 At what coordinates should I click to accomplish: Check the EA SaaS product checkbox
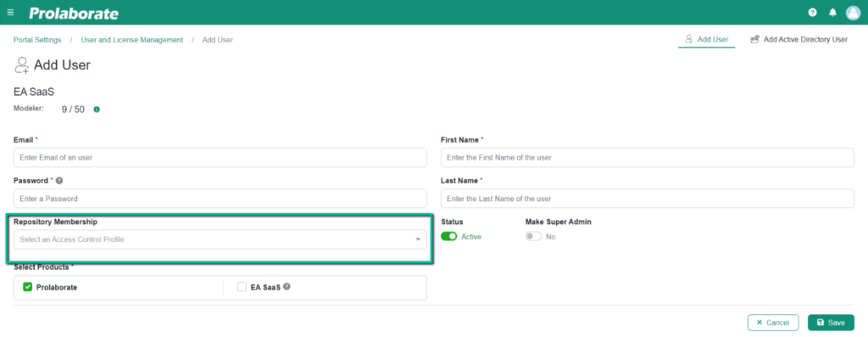click(x=242, y=287)
